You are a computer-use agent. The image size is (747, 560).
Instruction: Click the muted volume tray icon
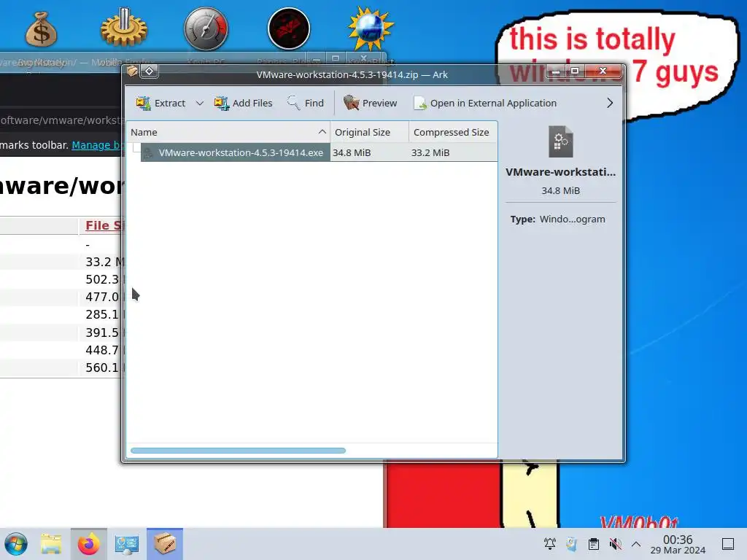click(616, 544)
